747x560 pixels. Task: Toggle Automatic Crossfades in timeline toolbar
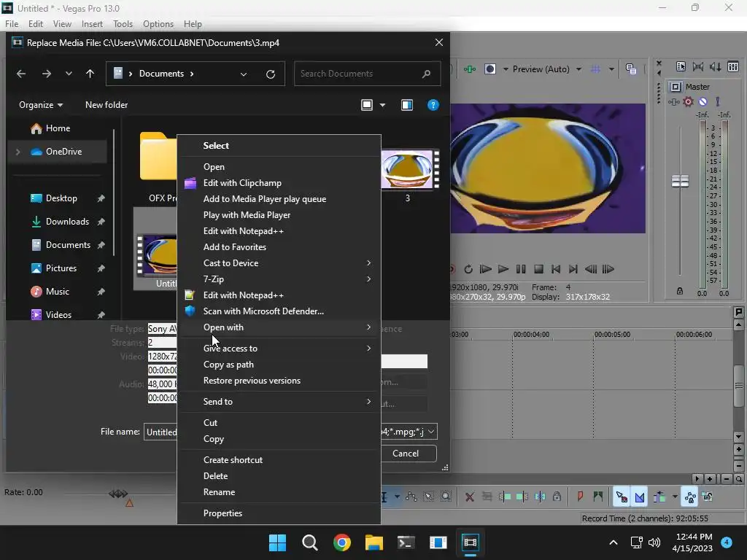[639, 497]
